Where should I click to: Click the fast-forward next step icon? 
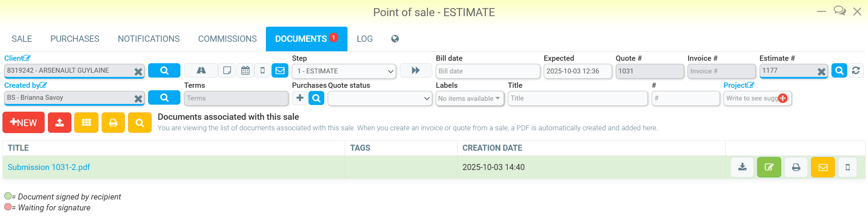pos(416,71)
